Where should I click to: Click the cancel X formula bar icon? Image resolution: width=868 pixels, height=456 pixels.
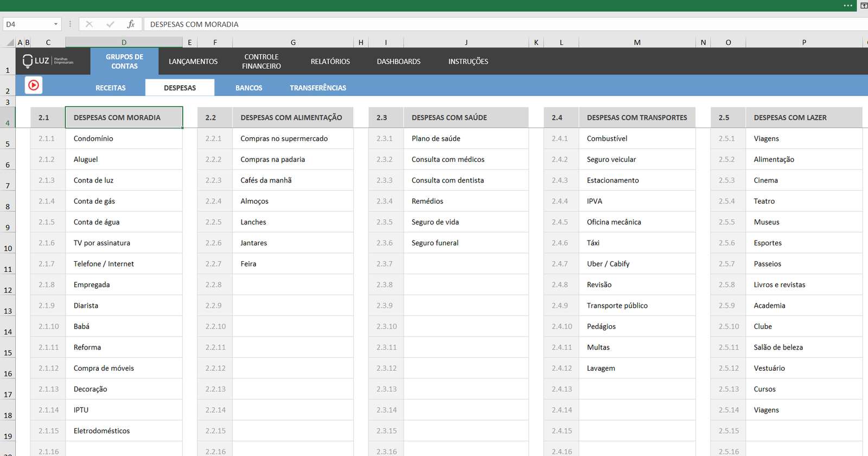(x=90, y=24)
